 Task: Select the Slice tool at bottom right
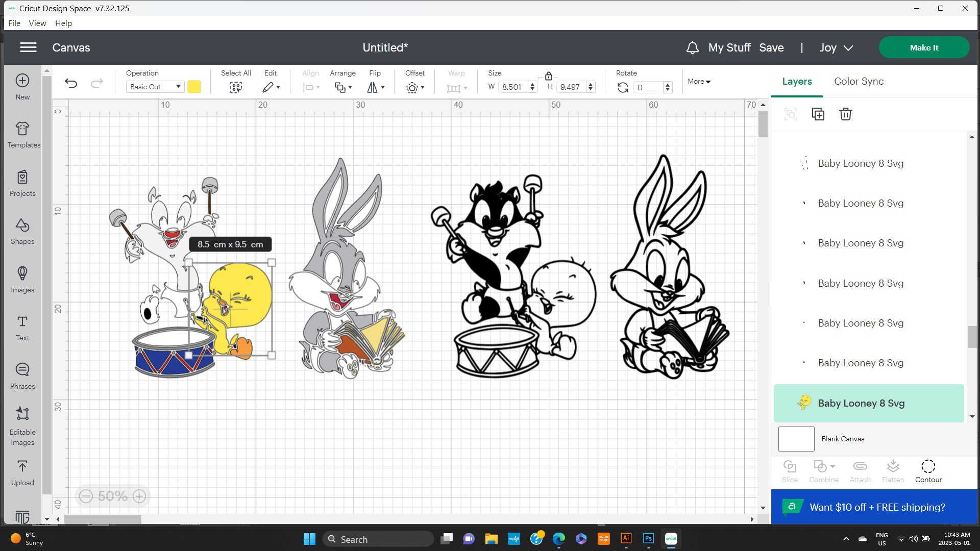(x=789, y=469)
